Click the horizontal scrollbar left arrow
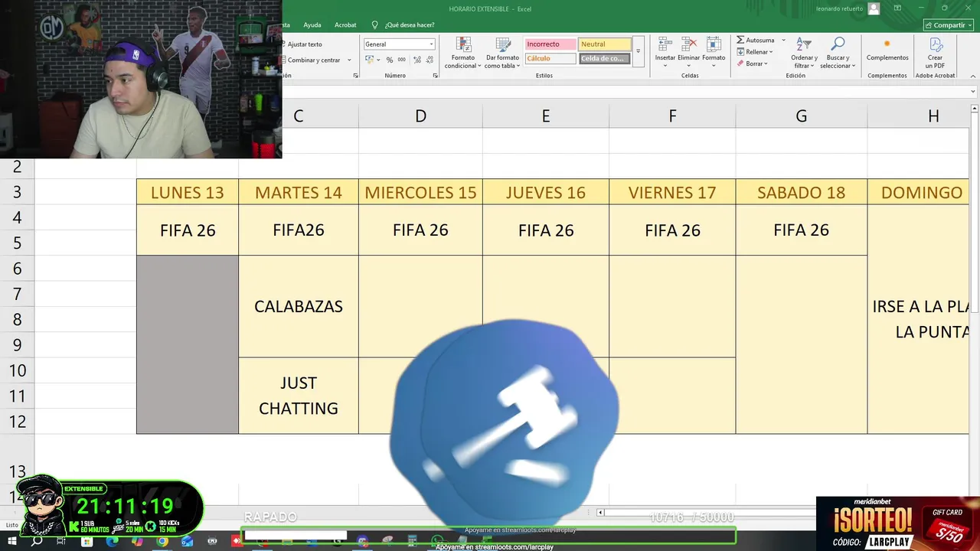 tap(600, 513)
